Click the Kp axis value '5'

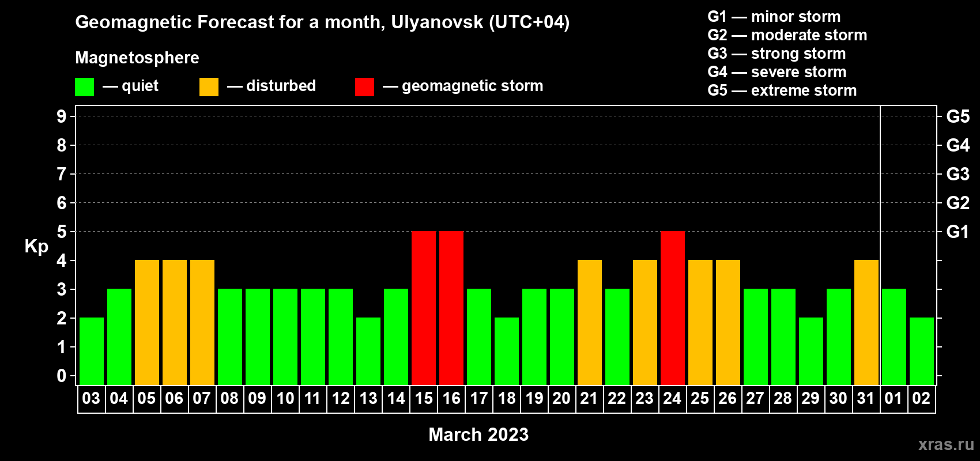[62, 232]
